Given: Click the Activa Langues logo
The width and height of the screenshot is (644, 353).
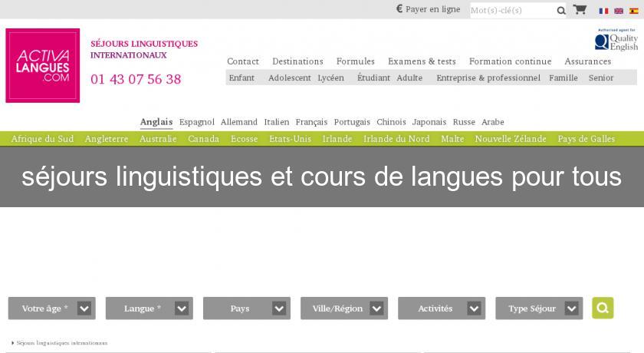Looking at the screenshot, I should click(43, 65).
